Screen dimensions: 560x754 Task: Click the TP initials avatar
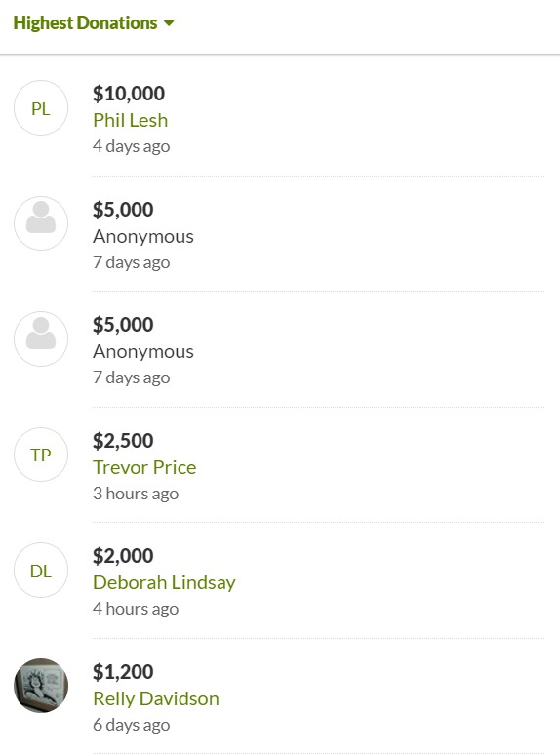(x=41, y=455)
